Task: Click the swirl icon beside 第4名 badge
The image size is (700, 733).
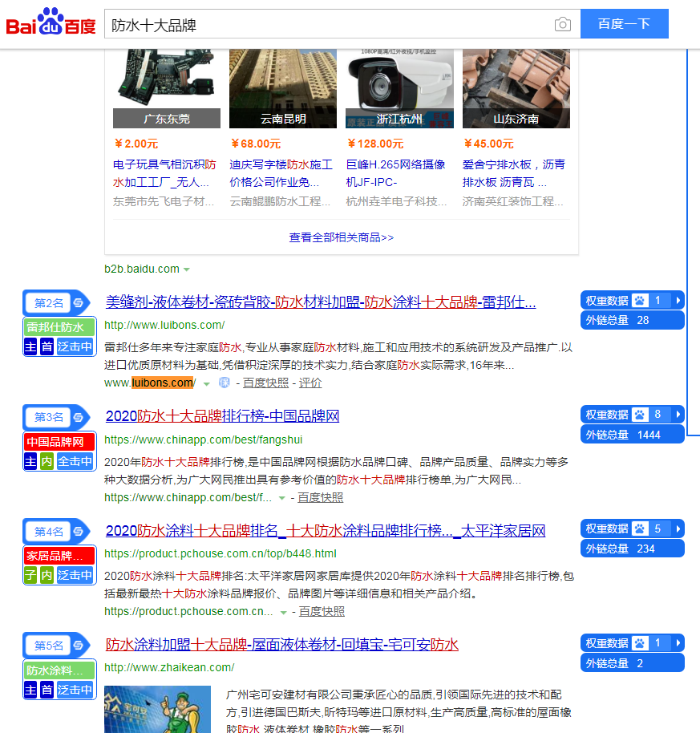Action: click(x=79, y=532)
